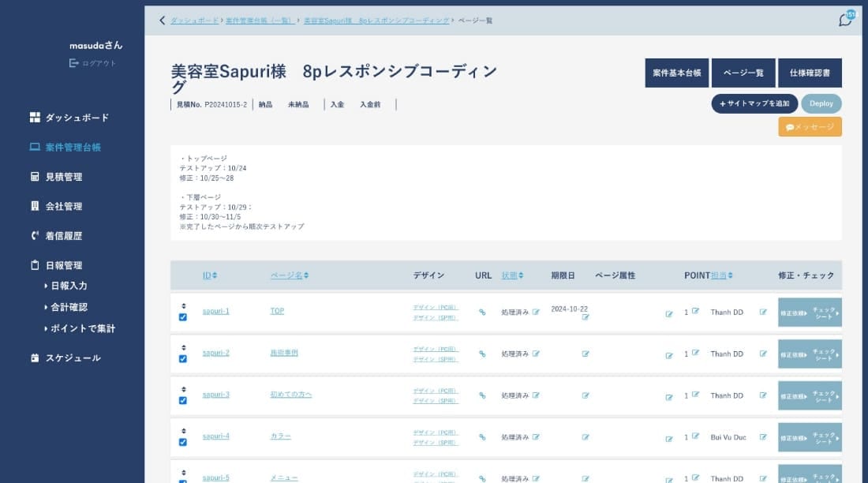Click the reorder handle on the sapuri-2 row
Image resolution: width=868 pixels, height=483 pixels.
click(183, 347)
